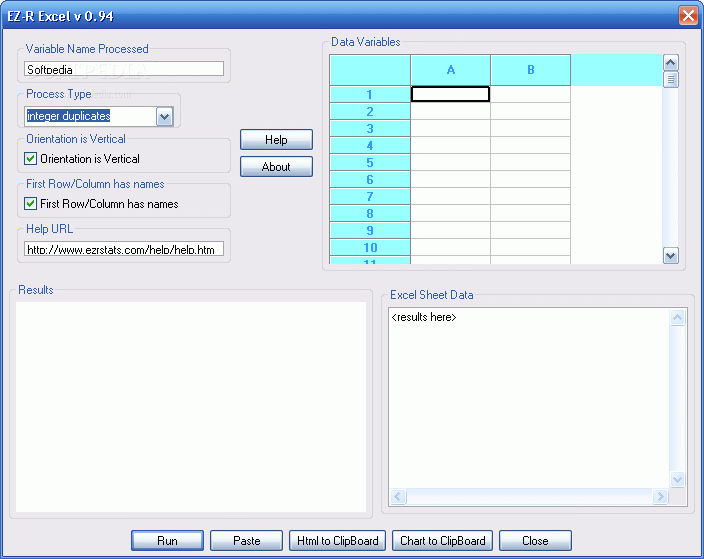Run the selected process

pos(167,540)
